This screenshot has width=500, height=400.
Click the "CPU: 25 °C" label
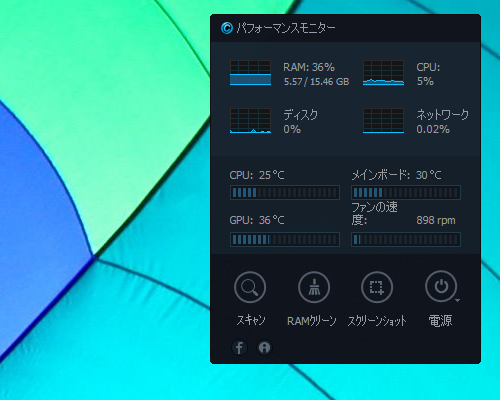[x=257, y=175]
